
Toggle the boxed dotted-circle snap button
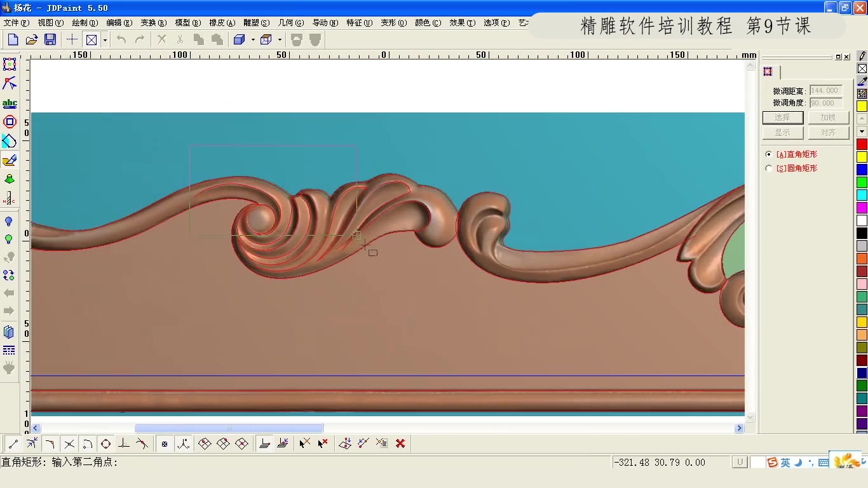pyautogui.click(x=165, y=444)
